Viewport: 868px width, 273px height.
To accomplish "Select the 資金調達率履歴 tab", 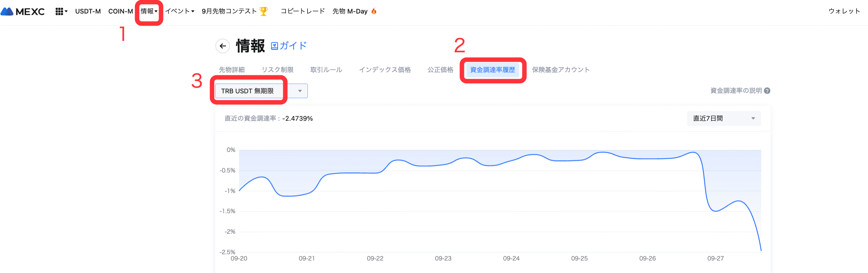I will coord(492,70).
